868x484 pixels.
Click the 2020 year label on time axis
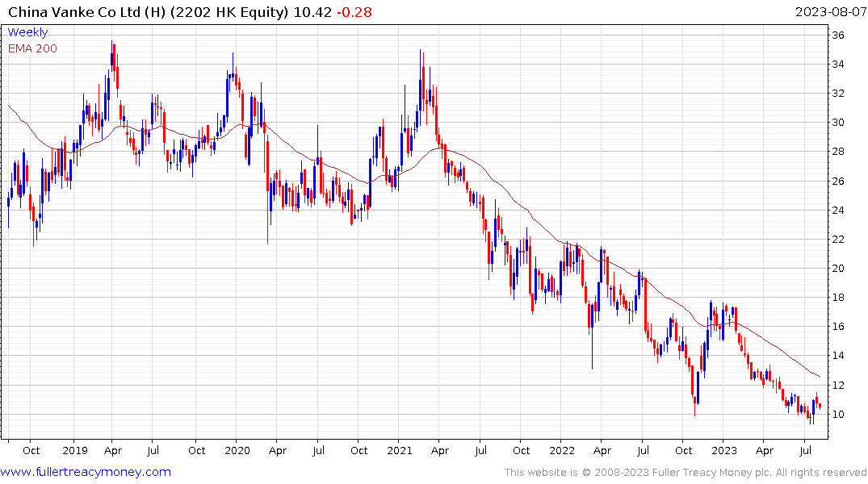[x=237, y=450]
